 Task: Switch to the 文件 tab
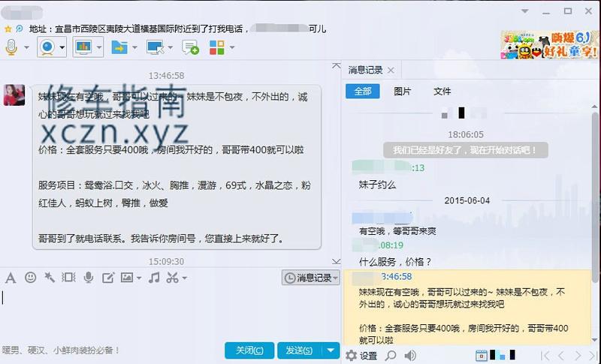coord(442,91)
